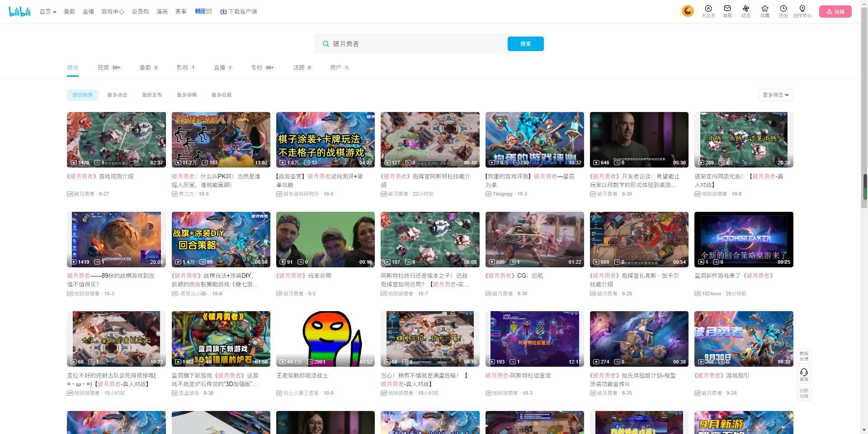Viewport: 868px width, 434px height.
Task: Click the 下载客户端 download icon link
Action: (239, 11)
